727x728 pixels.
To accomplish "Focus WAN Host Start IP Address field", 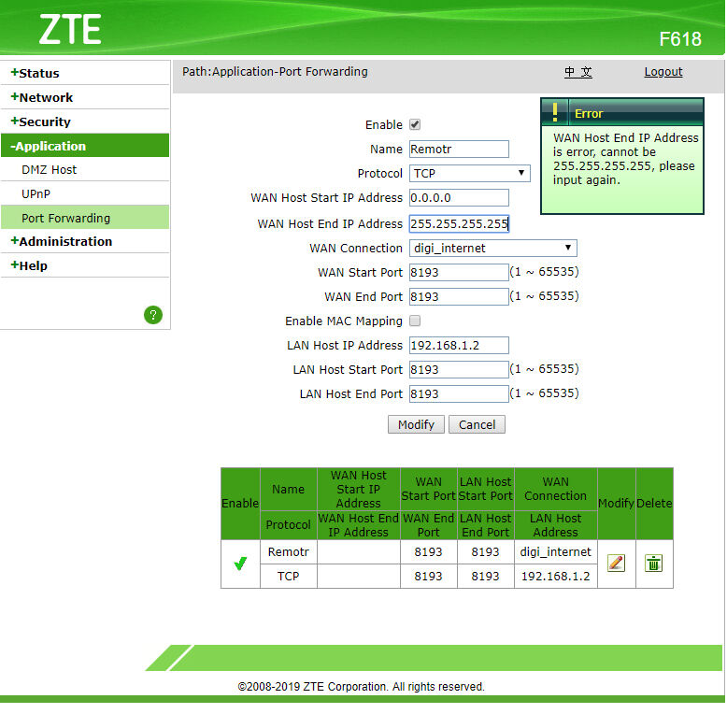I will click(x=459, y=198).
